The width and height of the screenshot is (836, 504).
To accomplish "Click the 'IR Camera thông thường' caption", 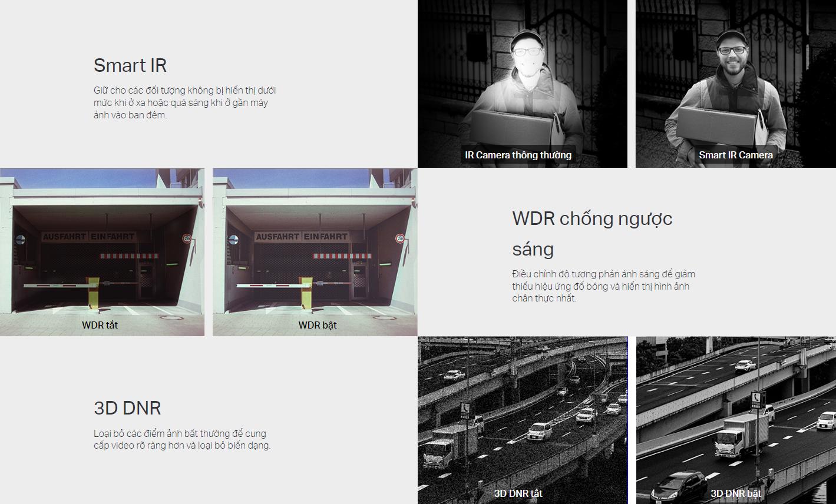I will 518,155.
